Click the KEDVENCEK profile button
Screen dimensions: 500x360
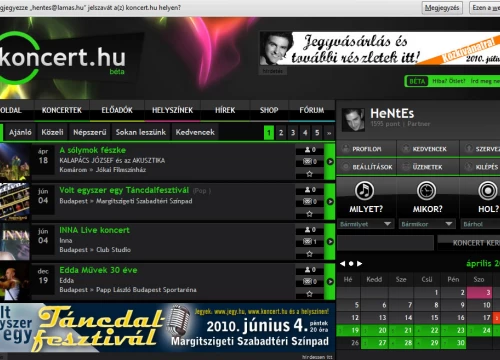[x=428, y=149]
